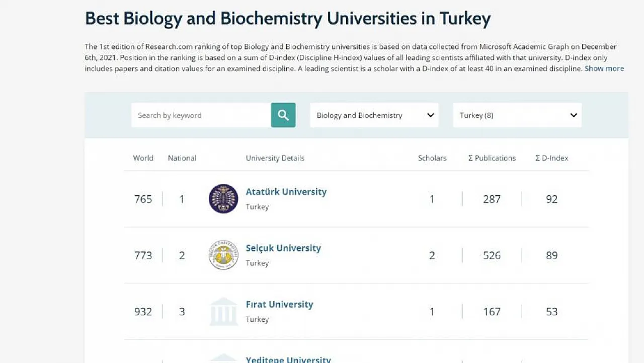Image resolution: width=644 pixels, height=363 pixels.
Task: Click the Scholars column header
Action: [432, 158]
